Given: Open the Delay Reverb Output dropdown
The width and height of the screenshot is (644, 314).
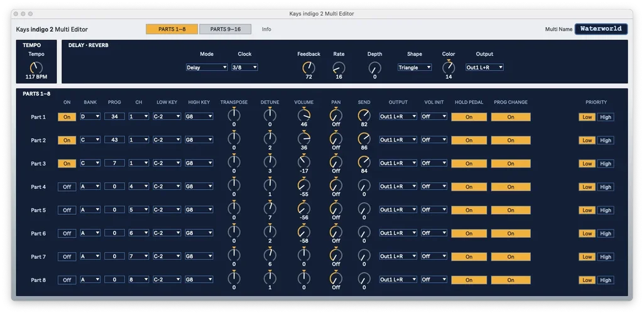Looking at the screenshot, I should pyautogui.click(x=484, y=67).
